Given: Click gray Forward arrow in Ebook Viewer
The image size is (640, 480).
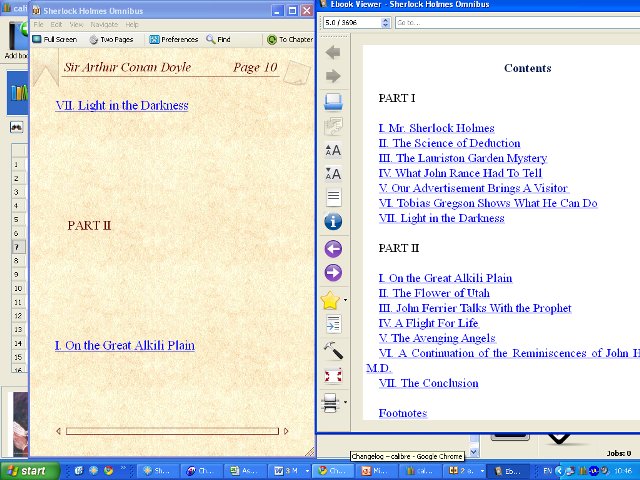Looking at the screenshot, I should [333, 76].
